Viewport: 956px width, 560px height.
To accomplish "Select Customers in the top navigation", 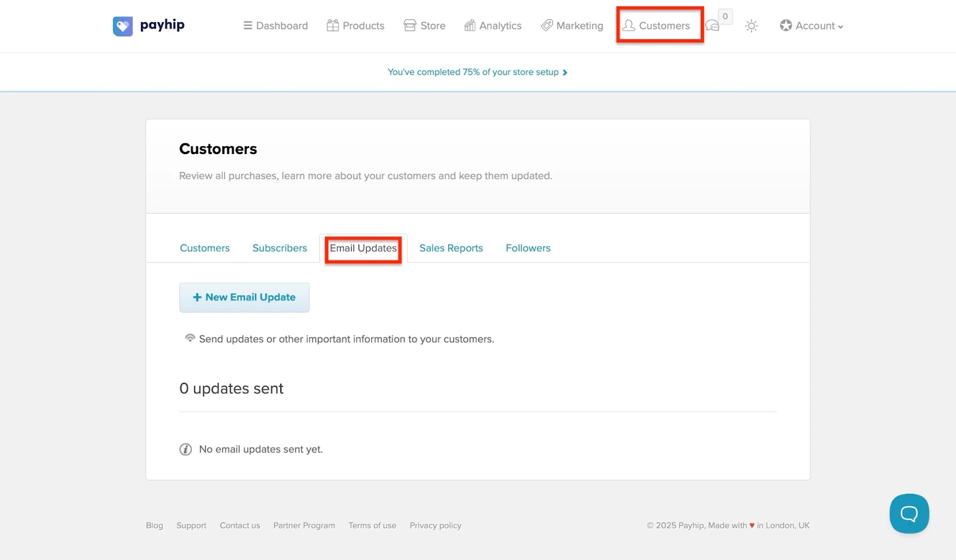I will [x=656, y=26].
